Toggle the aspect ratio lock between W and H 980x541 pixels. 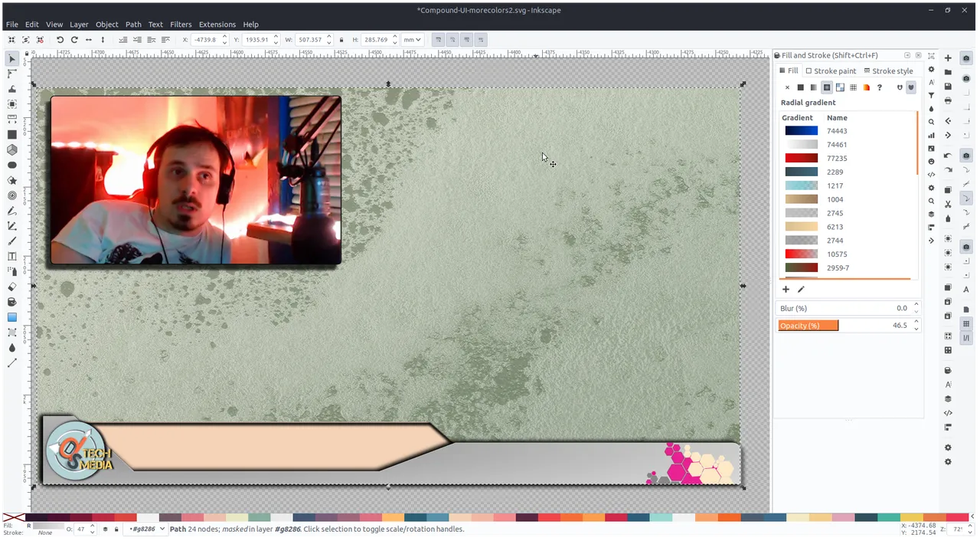click(341, 39)
